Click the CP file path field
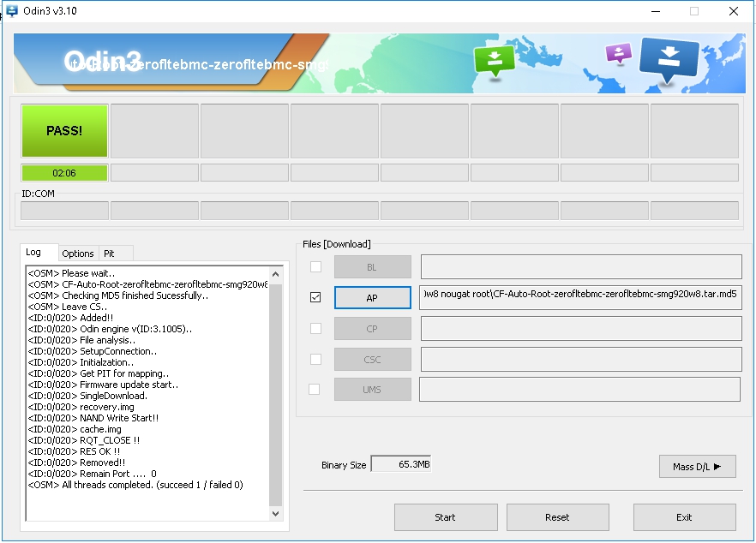 581,329
